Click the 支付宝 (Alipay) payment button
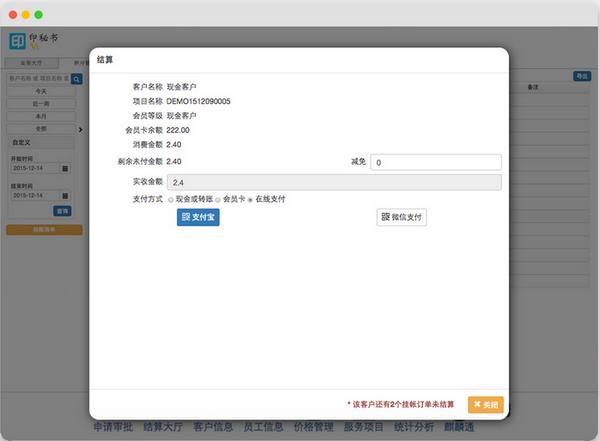600x441 pixels. tap(198, 217)
